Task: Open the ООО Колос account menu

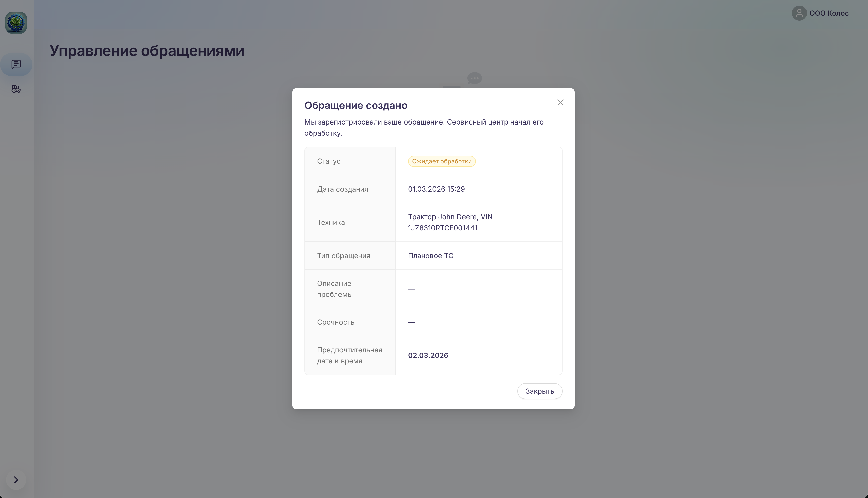Action: (x=829, y=13)
